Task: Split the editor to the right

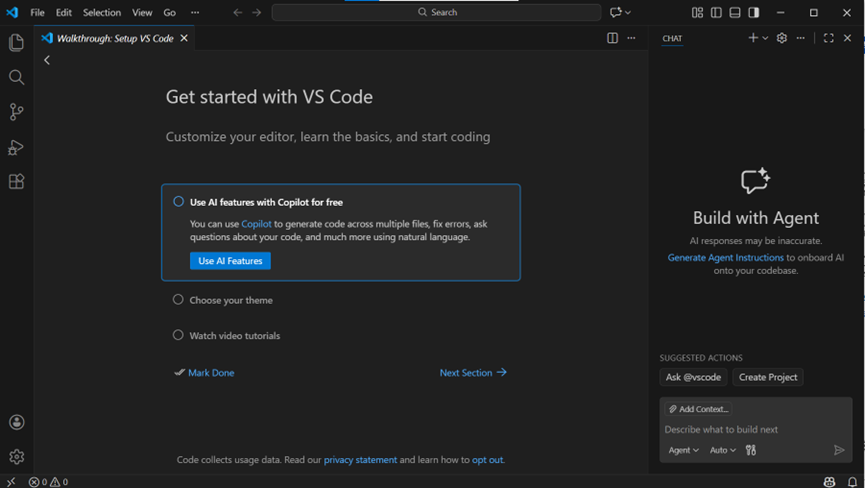Action: (x=612, y=38)
